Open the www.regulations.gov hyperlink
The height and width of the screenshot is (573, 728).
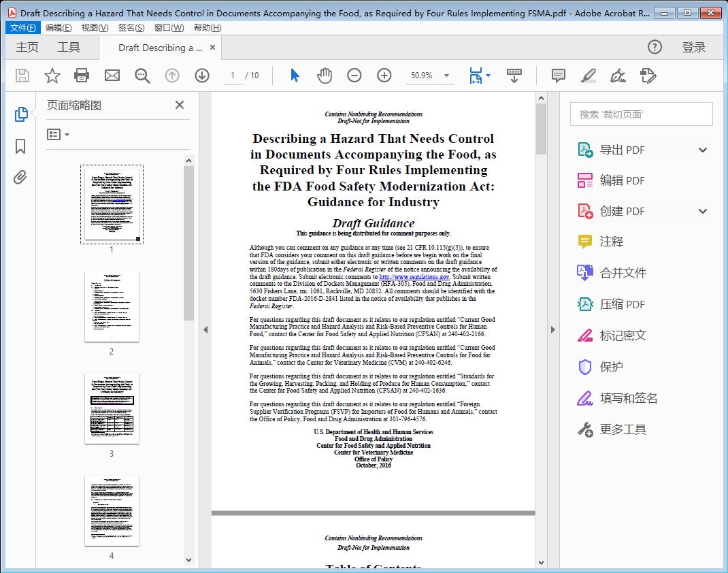coord(414,277)
